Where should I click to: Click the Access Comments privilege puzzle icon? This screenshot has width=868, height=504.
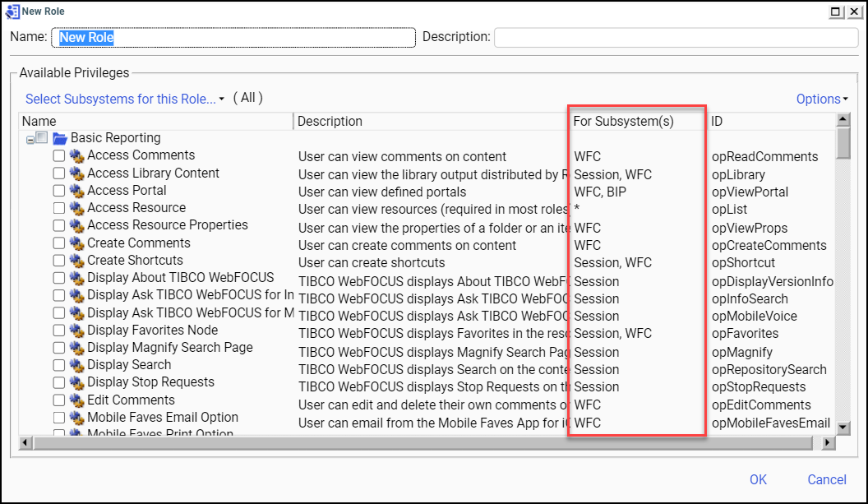point(76,155)
